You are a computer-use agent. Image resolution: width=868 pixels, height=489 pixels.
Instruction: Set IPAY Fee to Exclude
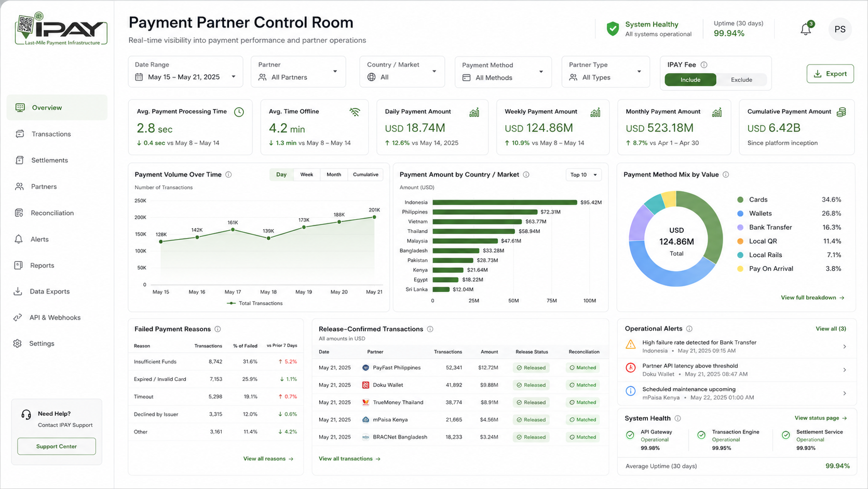point(741,80)
